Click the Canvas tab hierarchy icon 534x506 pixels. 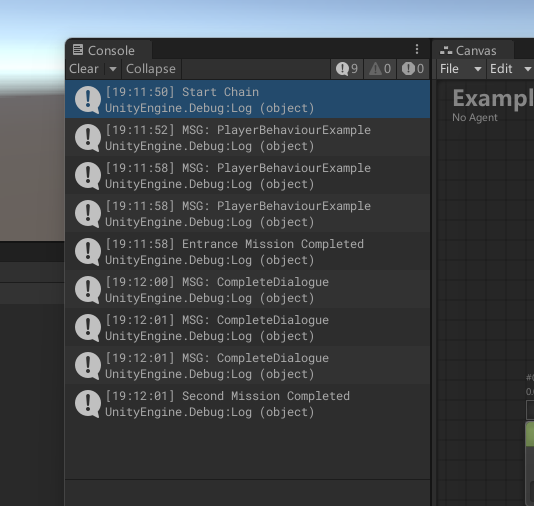446,50
